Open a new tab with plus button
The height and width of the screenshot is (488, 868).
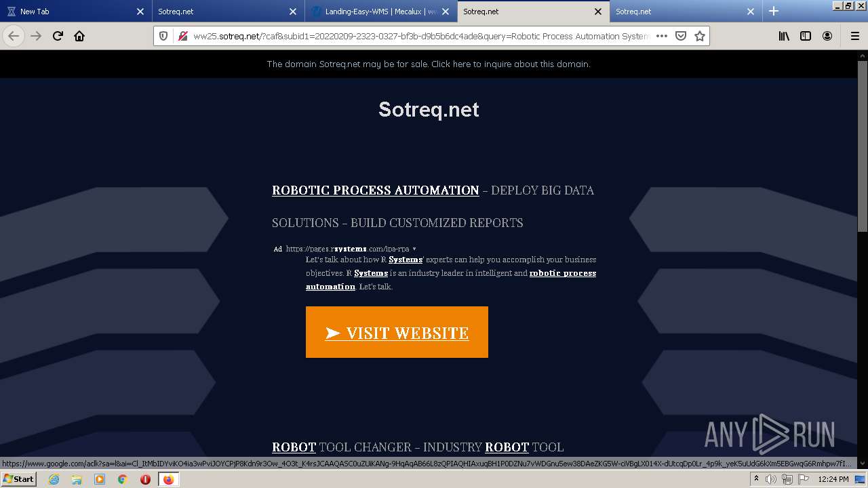point(774,11)
